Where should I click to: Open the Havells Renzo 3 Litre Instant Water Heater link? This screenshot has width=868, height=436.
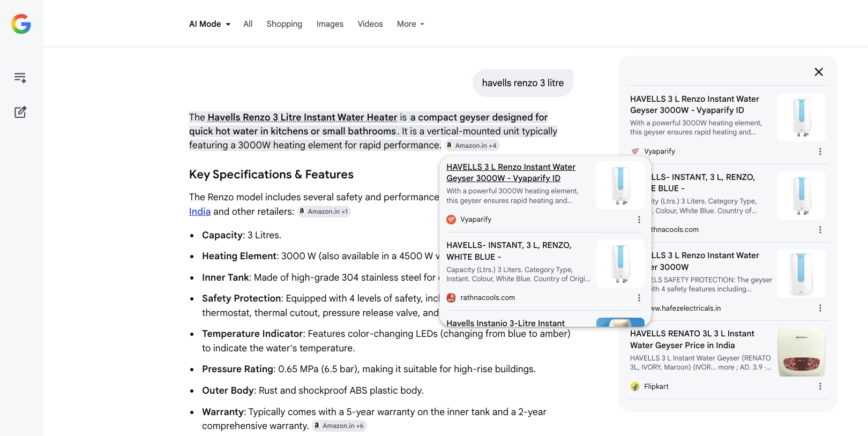pyautogui.click(x=302, y=117)
